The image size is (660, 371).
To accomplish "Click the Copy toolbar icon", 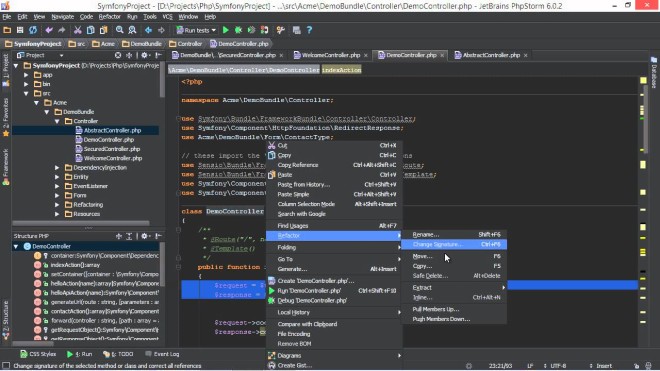I will [x=90, y=30].
